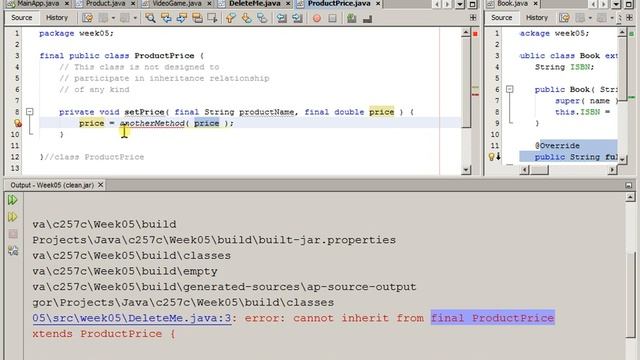640x360 pixels.
Task: Click the lightbulb hint on Book.java line 12
Action: point(492,157)
